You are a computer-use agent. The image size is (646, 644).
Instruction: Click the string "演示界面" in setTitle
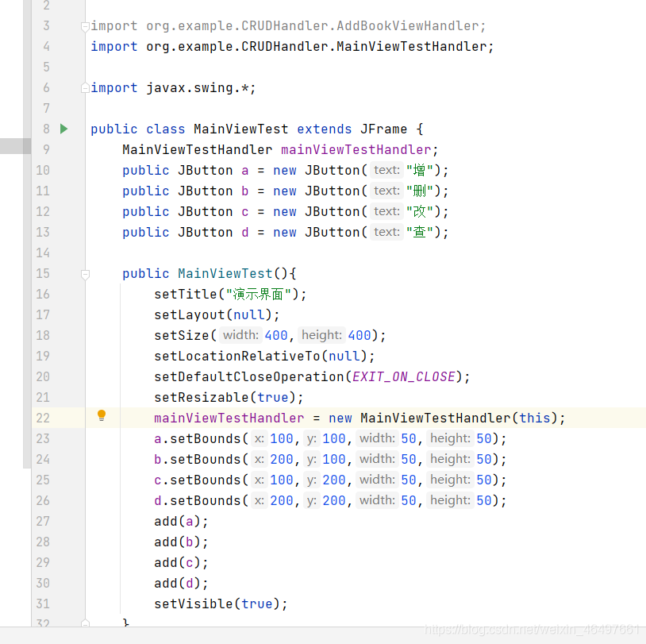click(x=259, y=295)
